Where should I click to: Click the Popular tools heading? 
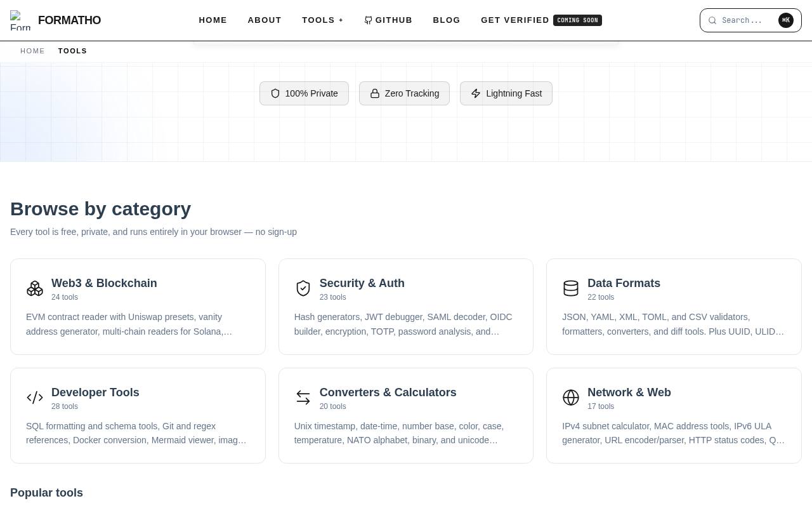tap(46, 493)
